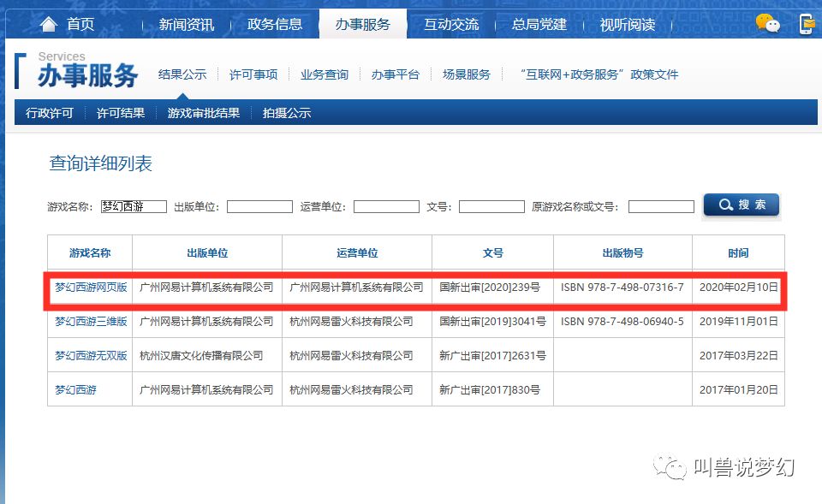
Task: Open the 办事平台 tab
Action: point(393,74)
